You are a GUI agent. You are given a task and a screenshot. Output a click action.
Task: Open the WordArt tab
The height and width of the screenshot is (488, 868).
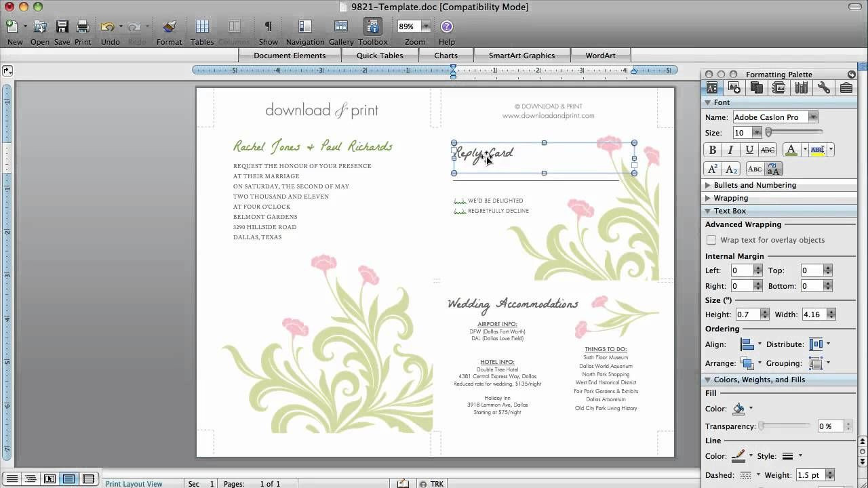click(599, 55)
